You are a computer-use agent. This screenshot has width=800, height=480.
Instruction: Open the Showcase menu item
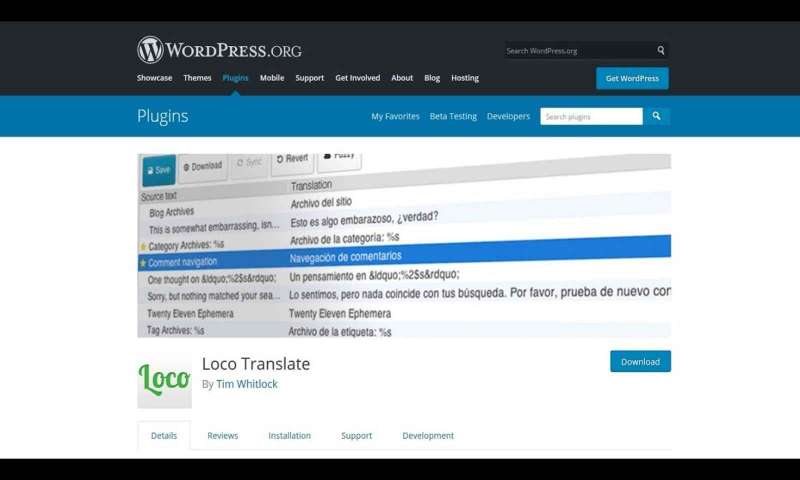tap(155, 78)
